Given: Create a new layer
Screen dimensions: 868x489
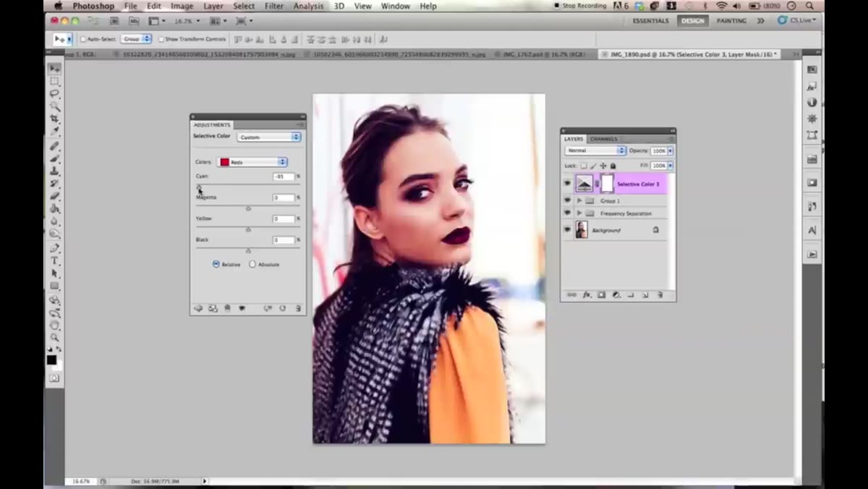Looking at the screenshot, I should click(x=645, y=295).
